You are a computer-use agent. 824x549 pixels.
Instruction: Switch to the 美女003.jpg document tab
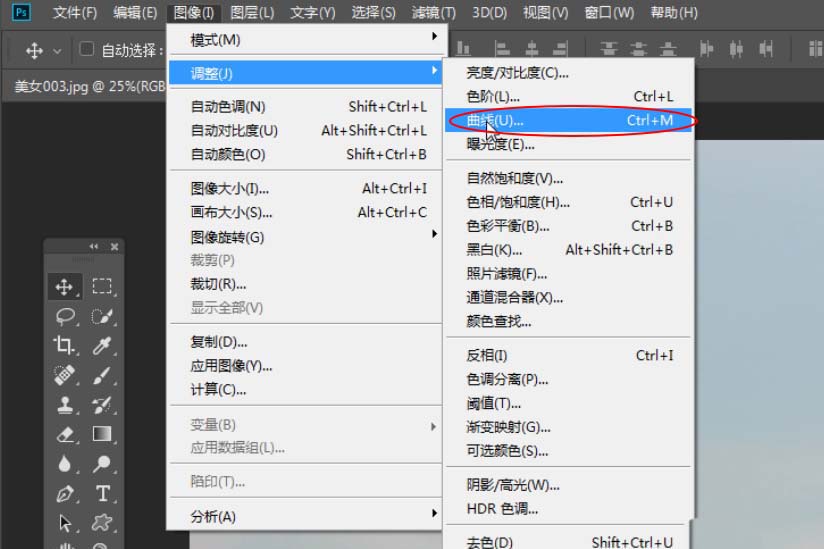coord(90,86)
